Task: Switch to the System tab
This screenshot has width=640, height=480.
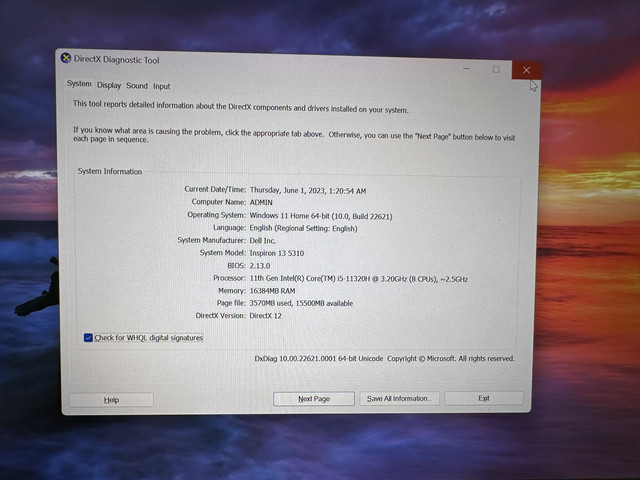Action: (x=79, y=84)
